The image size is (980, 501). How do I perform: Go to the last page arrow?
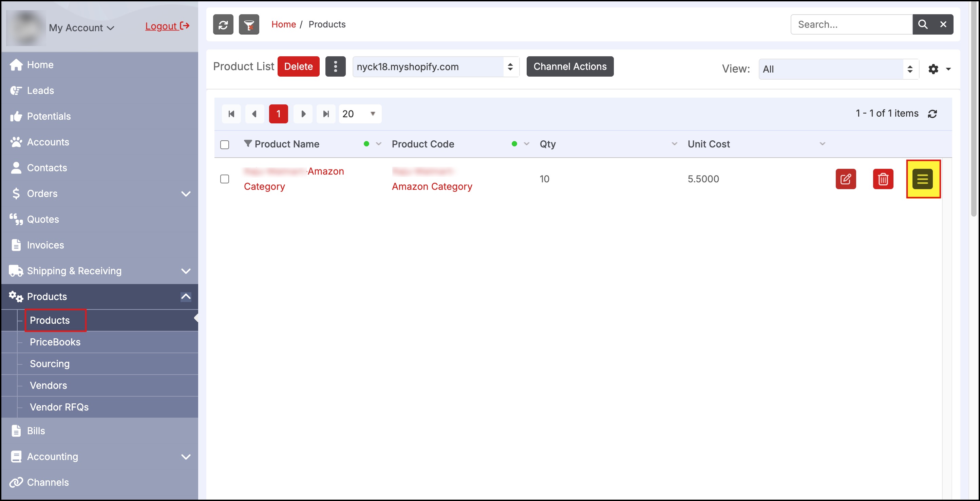point(326,114)
